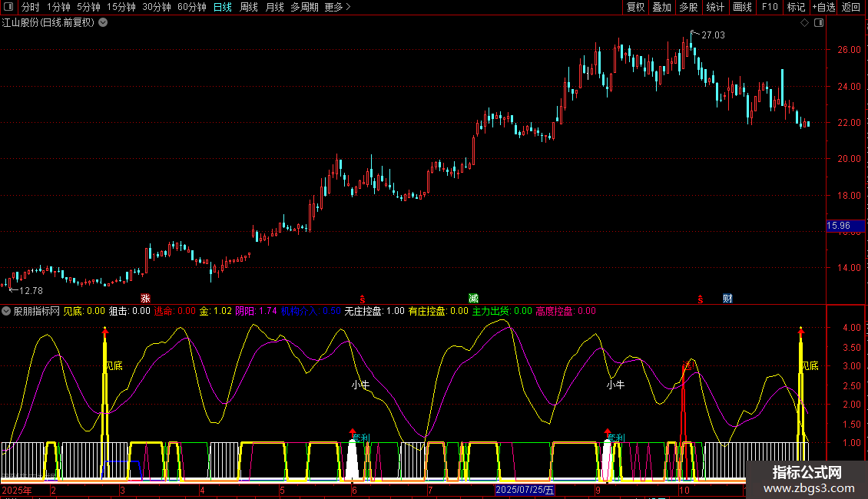868x499 pixels.
Task: Open the 更多 periods expander
Action: [x=337, y=8]
